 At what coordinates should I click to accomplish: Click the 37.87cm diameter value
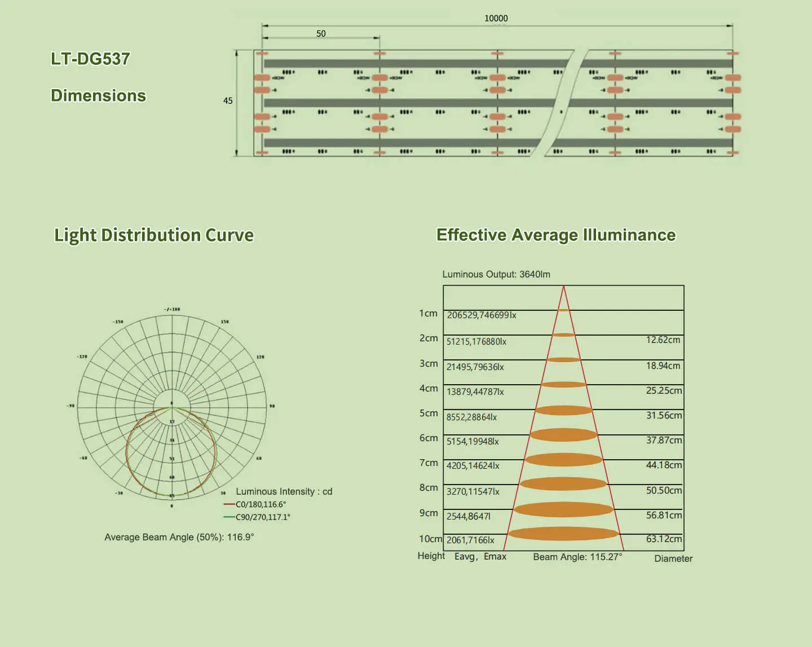point(664,440)
